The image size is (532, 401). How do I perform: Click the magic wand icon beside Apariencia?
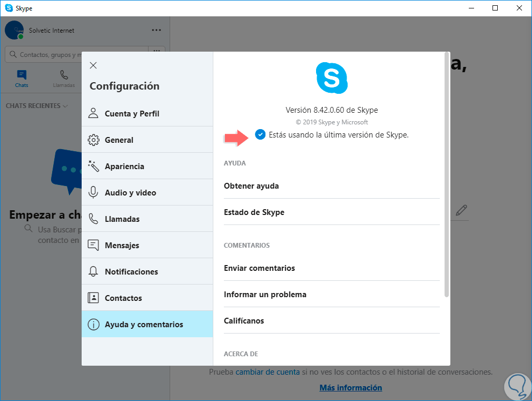pos(93,166)
